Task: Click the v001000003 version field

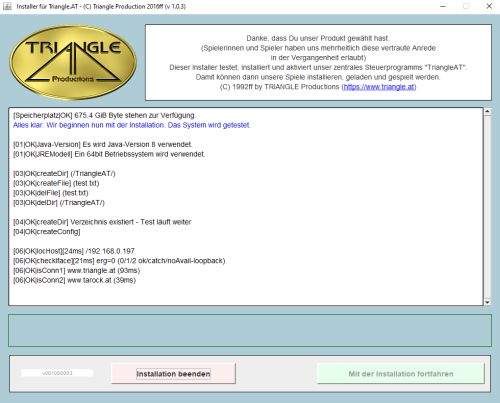Action: click(57, 373)
